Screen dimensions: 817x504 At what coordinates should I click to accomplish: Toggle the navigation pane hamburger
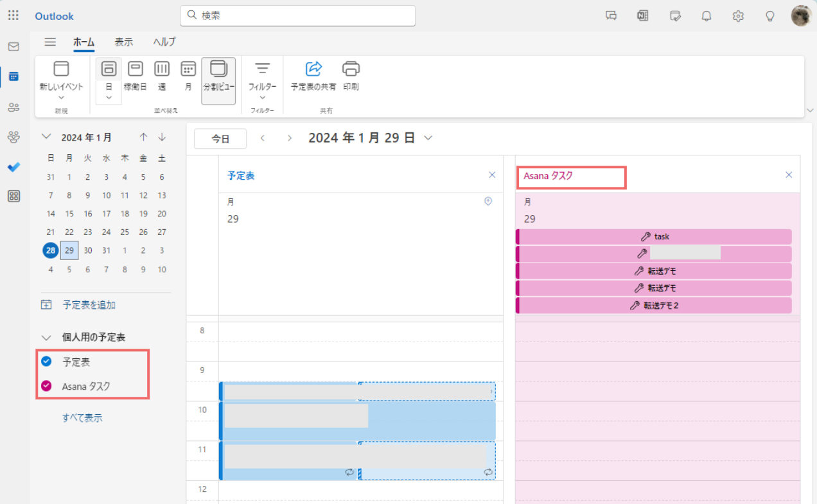tap(50, 42)
